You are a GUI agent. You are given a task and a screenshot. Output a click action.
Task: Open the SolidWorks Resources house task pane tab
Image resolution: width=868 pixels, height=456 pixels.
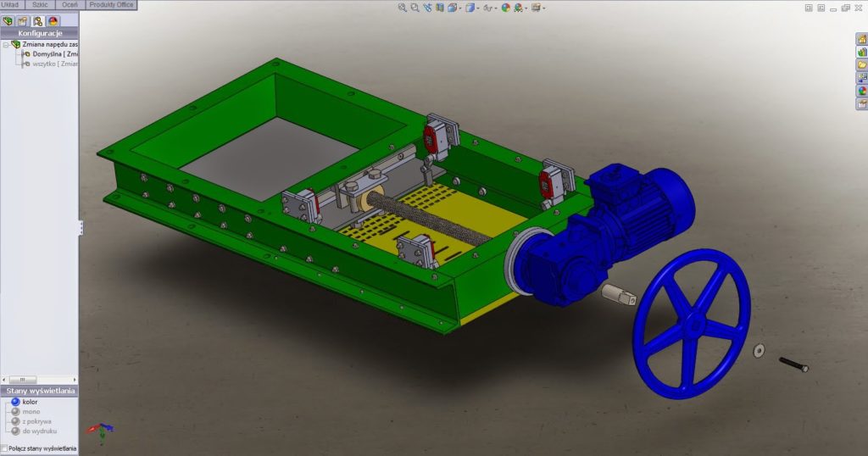tap(862, 39)
